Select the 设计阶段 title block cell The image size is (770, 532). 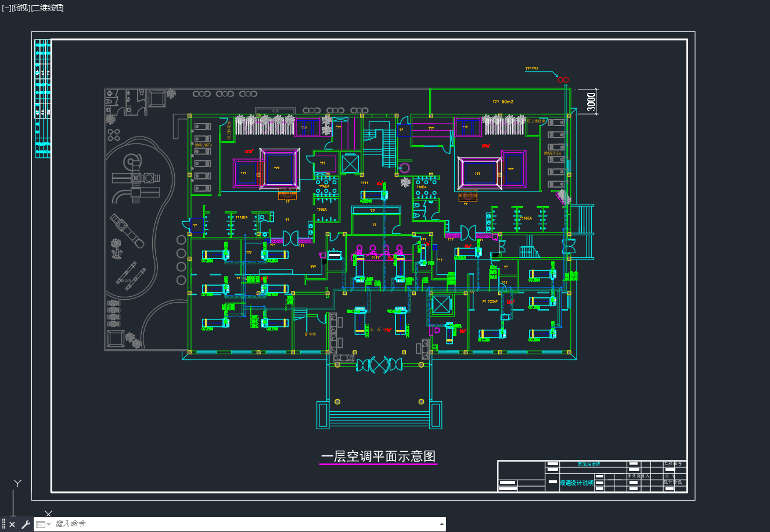(x=673, y=482)
